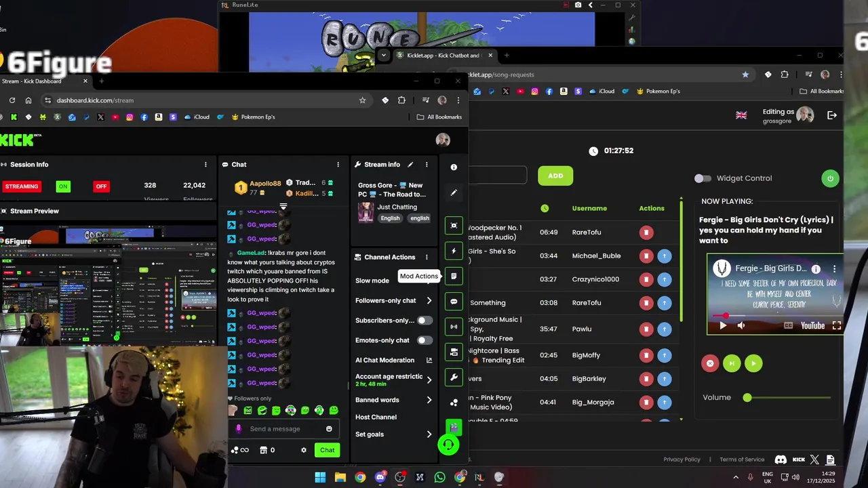This screenshot has height=488, width=868.
Task: Open the Chrome tab search dropdown
Action: click(384, 56)
